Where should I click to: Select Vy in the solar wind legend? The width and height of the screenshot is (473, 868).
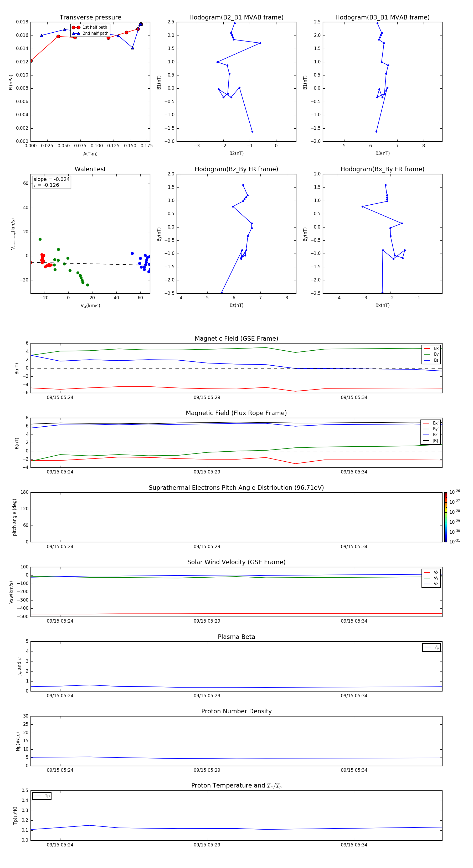pos(431,578)
